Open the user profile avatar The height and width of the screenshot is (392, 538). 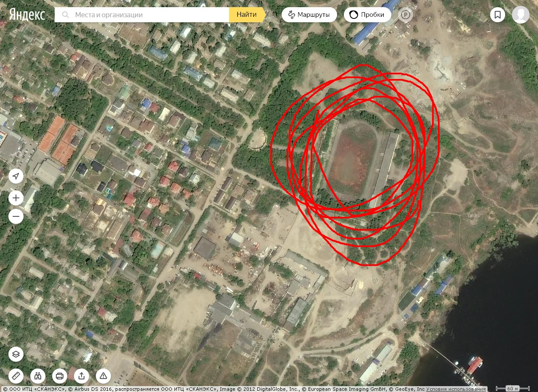click(521, 15)
